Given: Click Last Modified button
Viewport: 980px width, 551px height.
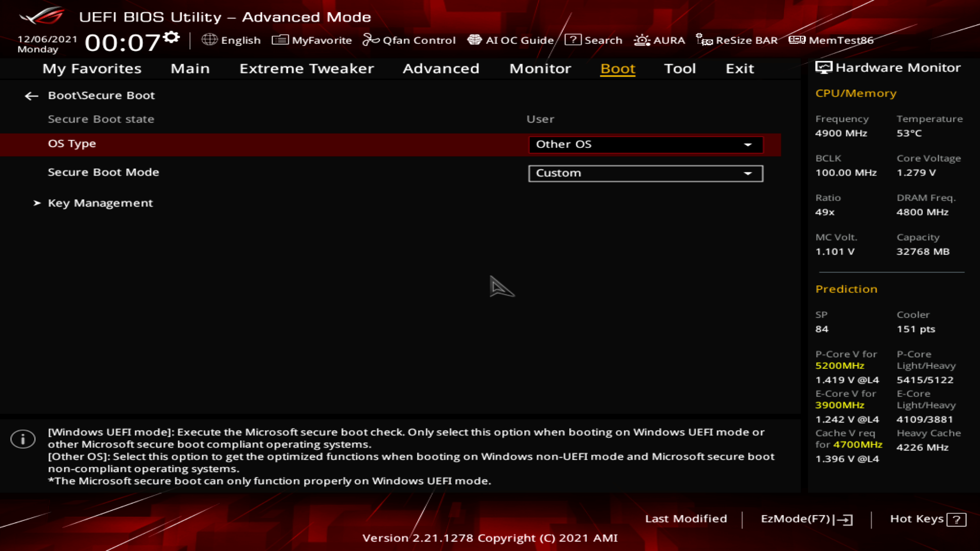Looking at the screenshot, I should [x=685, y=519].
